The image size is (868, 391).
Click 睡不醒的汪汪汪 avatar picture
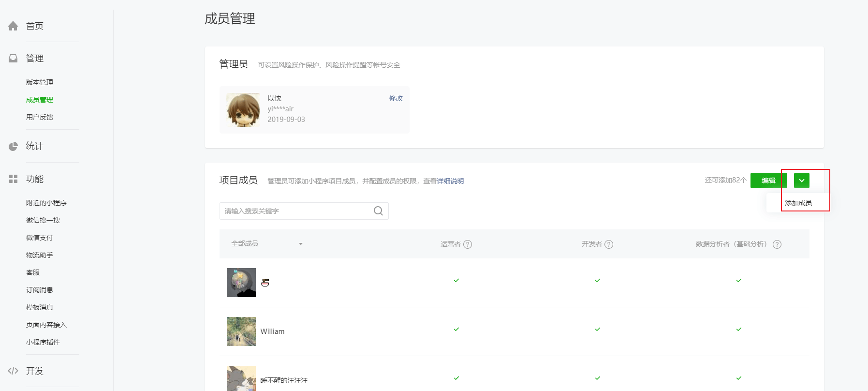click(x=241, y=378)
